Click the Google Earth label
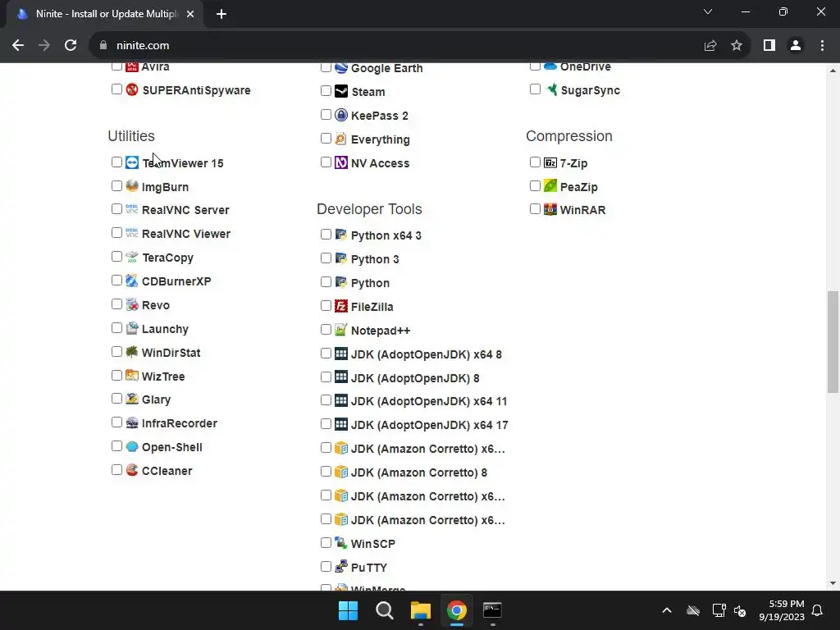Screen dimensions: 840x630 click(387, 68)
